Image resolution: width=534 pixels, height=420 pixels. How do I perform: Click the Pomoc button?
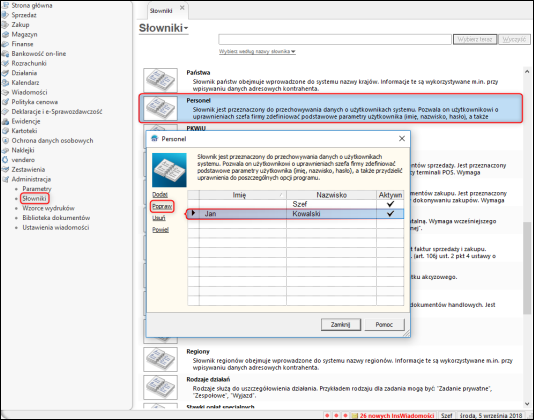pos(384,324)
